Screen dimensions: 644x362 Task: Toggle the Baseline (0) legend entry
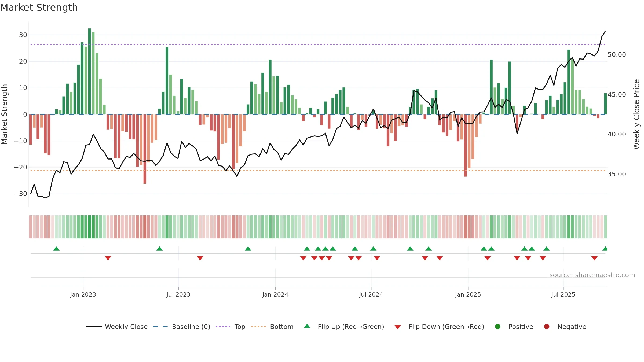(181, 327)
